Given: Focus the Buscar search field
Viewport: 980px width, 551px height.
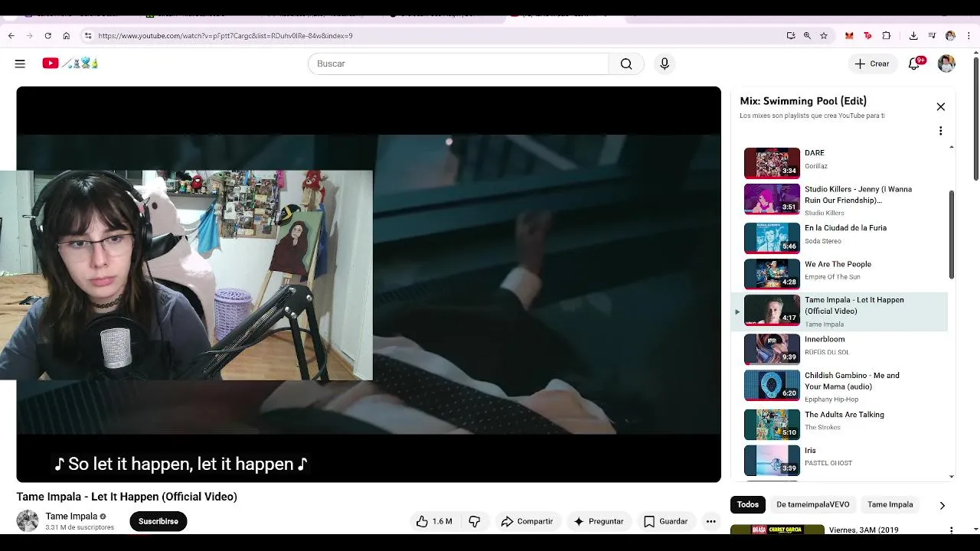Looking at the screenshot, I should [x=458, y=64].
